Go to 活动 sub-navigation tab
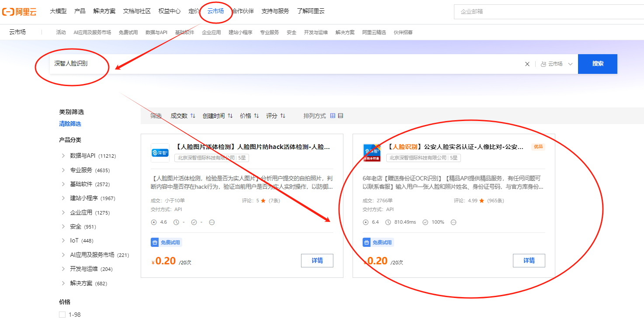Image resolution: width=644 pixels, height=322 pixels. (61, 32)
